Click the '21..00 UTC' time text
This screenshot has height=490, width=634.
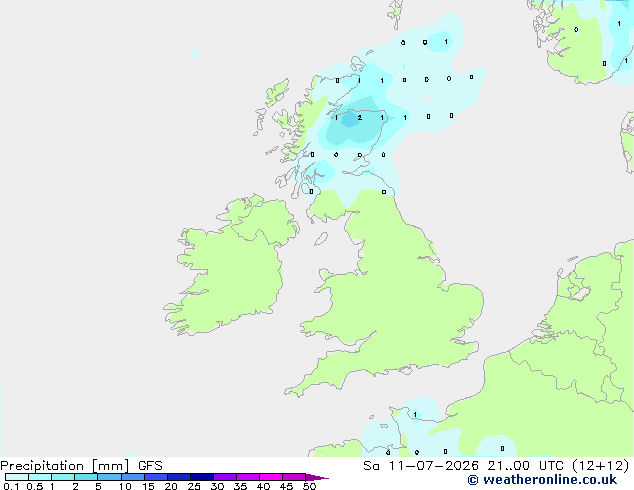(525, 466)
